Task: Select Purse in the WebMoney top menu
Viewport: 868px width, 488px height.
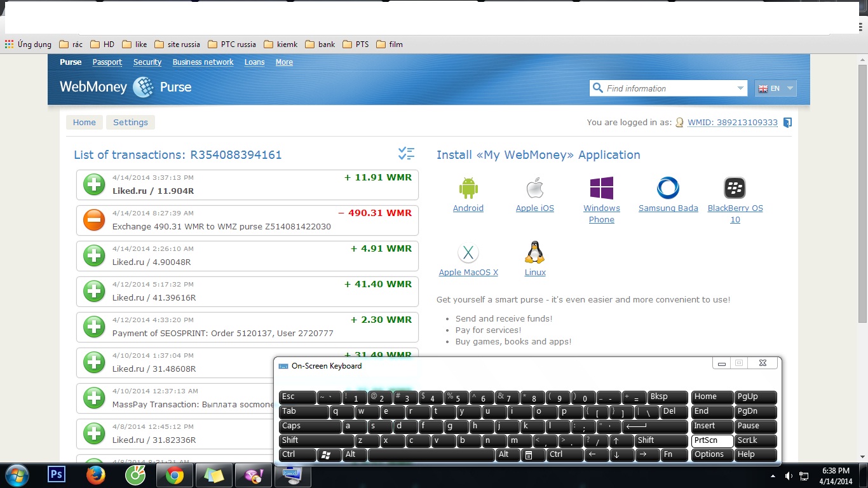Action: (71, 62)
